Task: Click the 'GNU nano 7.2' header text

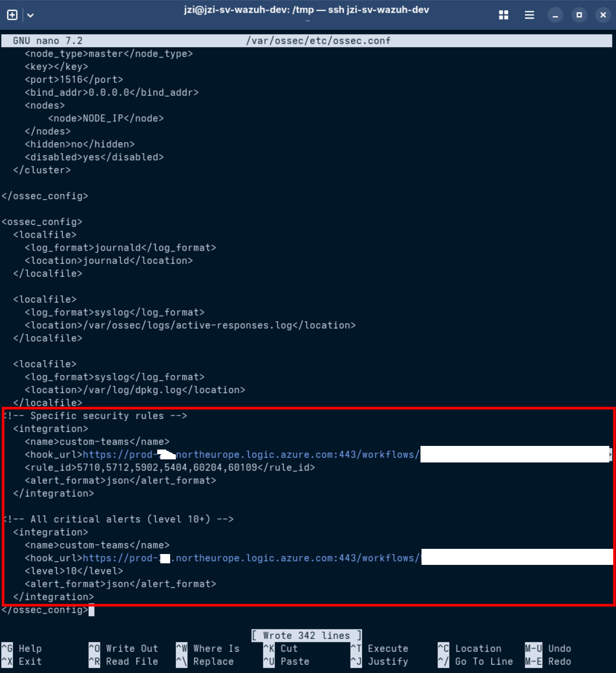Action: [48, 41]
